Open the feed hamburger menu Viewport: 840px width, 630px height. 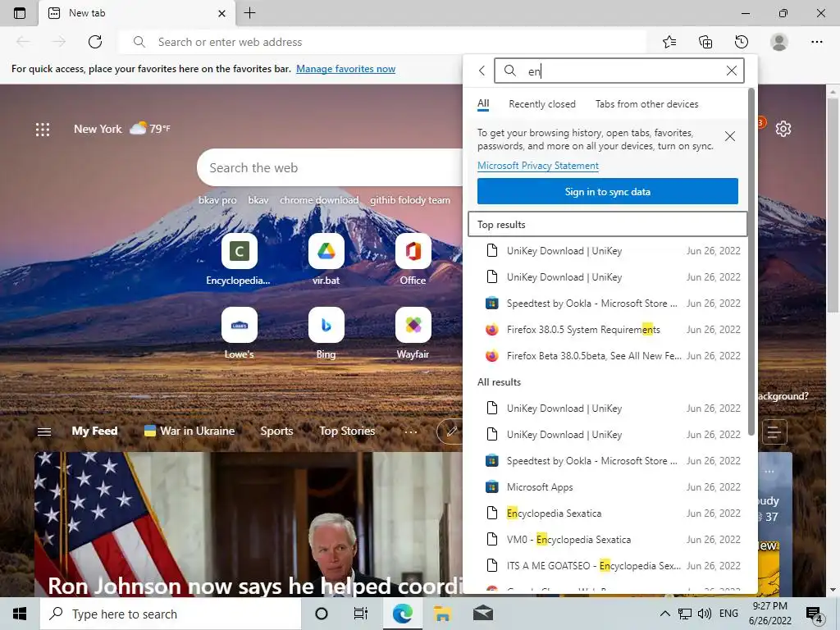[x=44, y=431]
